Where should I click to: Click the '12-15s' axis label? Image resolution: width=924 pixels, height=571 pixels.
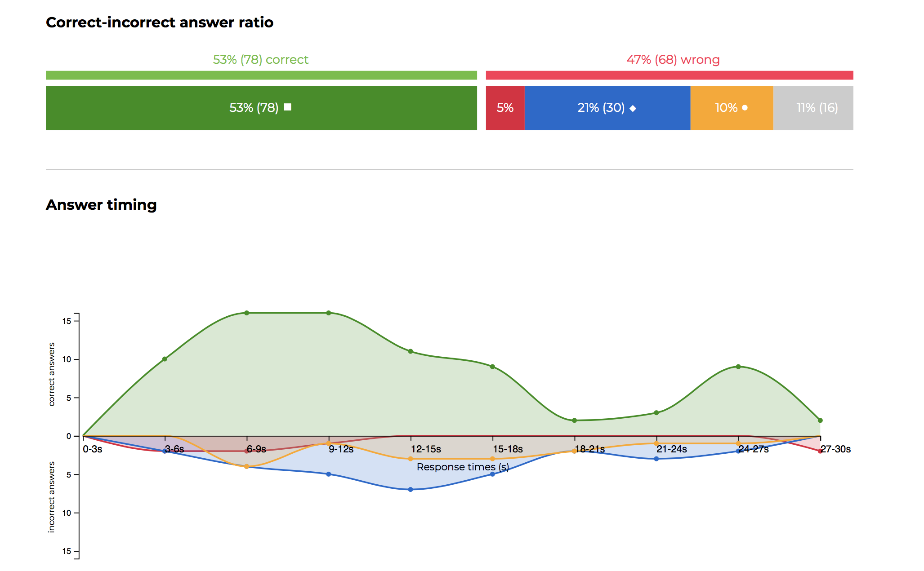[x=426, y=449]
